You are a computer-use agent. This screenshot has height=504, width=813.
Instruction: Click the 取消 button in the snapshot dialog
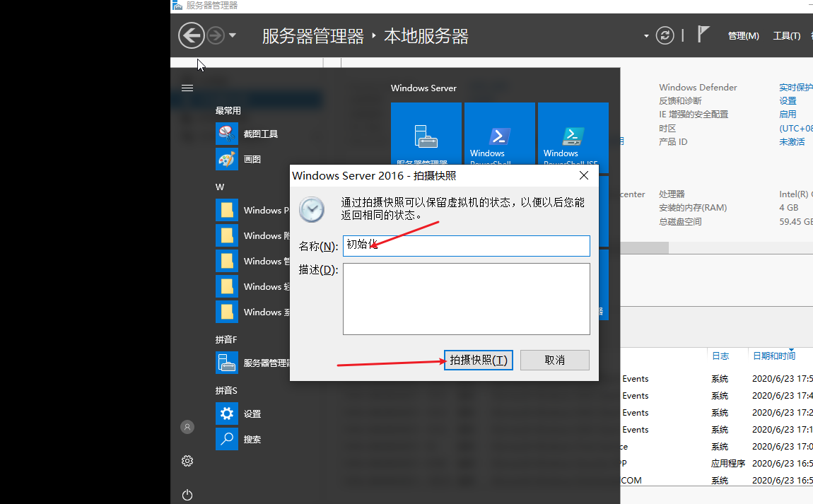coord(554,360)
